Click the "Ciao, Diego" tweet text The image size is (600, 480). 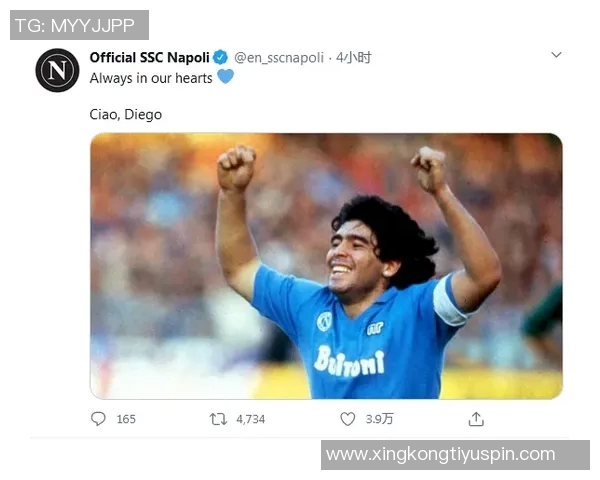coord(126,114)
